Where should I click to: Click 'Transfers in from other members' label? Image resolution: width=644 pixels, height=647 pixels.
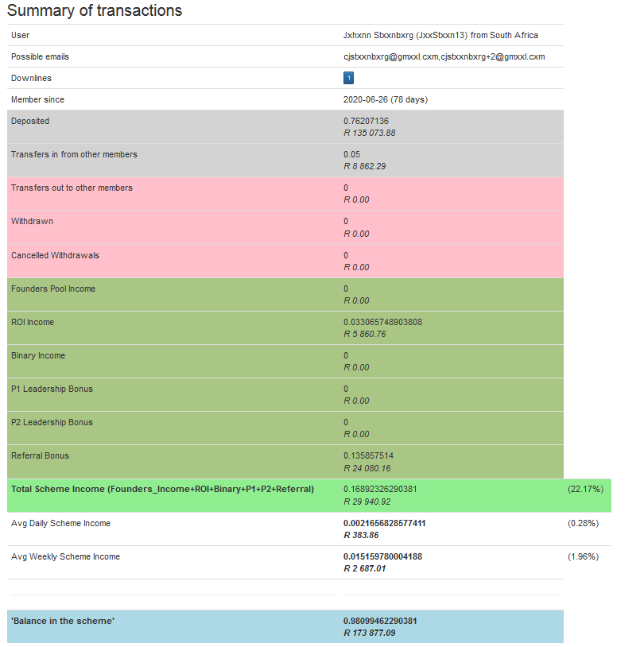tap(74, 154)
